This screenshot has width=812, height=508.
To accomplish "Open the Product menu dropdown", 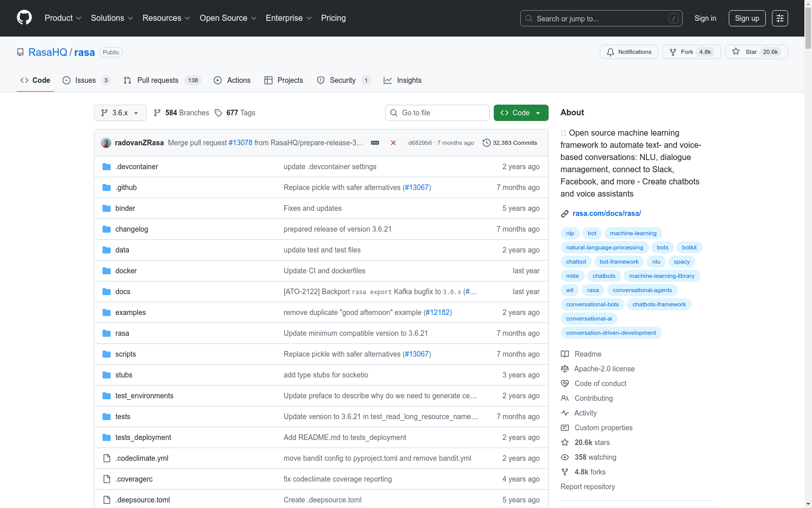I will [x=63, y=18].
